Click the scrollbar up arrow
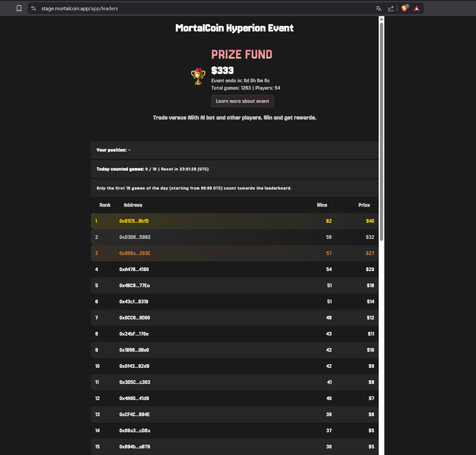 (381, 19)
